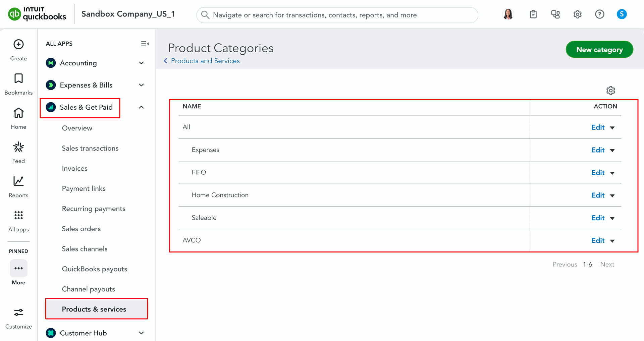
Task: Open the action dropdown arrow for FIFO
Action: point(612,173)
